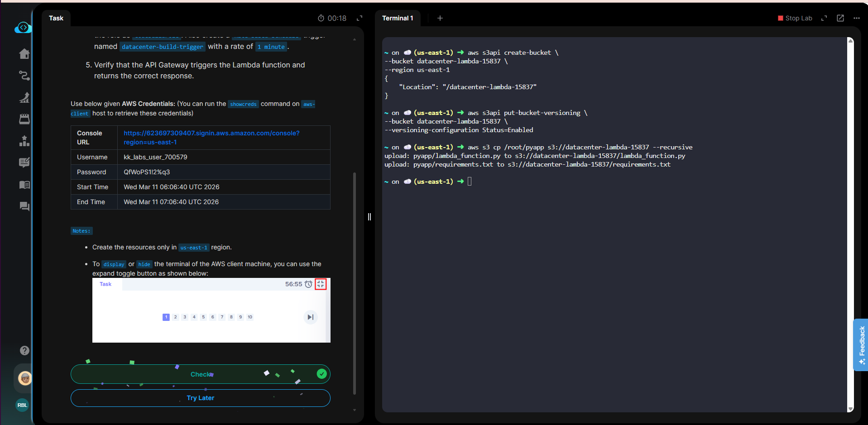Open the Home icon in sidebar

tap(24, 54)
